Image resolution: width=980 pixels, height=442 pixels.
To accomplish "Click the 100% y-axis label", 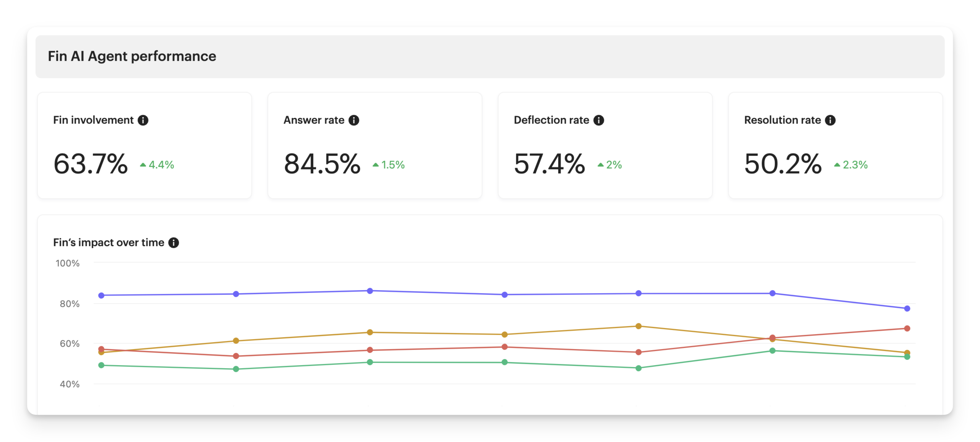I will (x=68, y=263).
